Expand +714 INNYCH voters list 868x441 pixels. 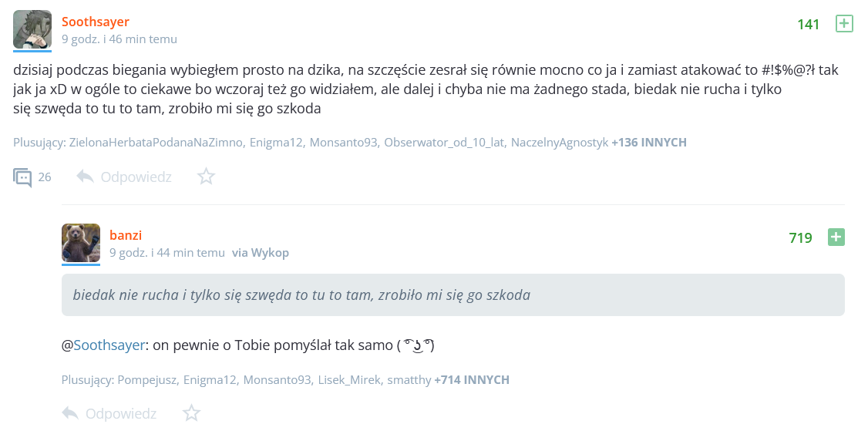click(x=471, y=380)
